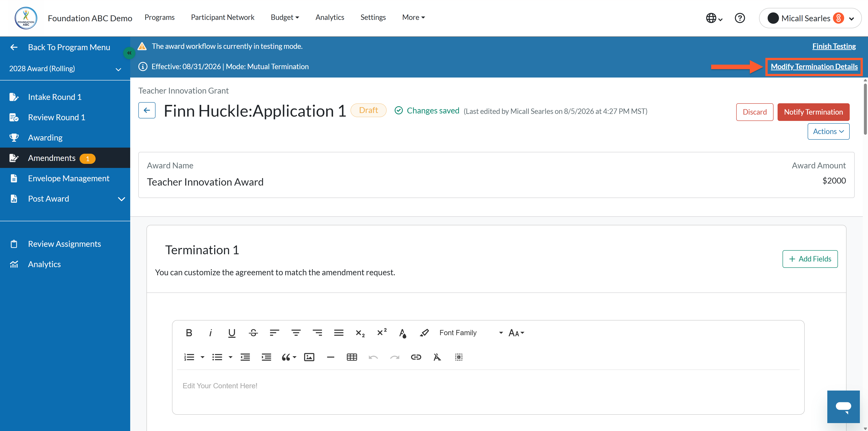Screen dimensions: 868x431
Task: Decrease indent in the editor
Action: tap(245, 357)
